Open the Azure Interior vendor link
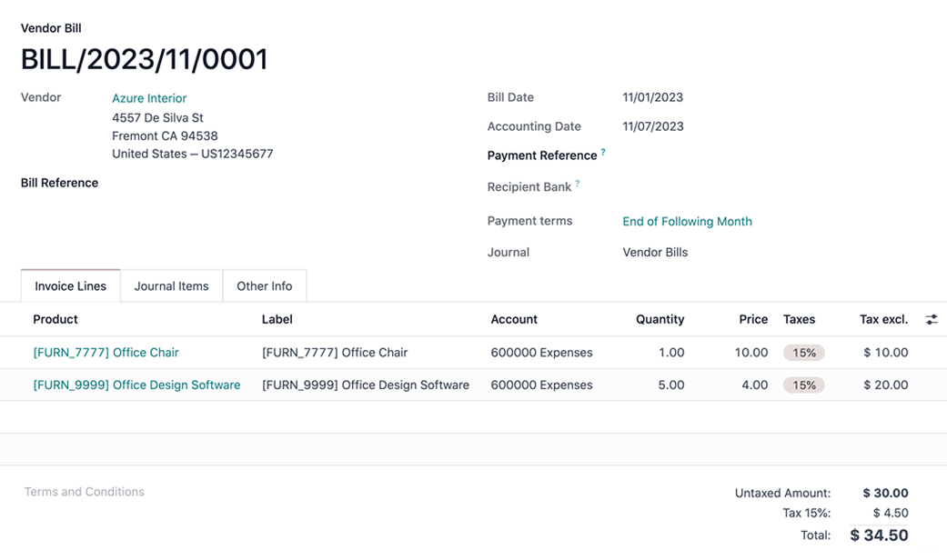Image resolution: width=947 pixels, height=560 pixels. (149, 98)
